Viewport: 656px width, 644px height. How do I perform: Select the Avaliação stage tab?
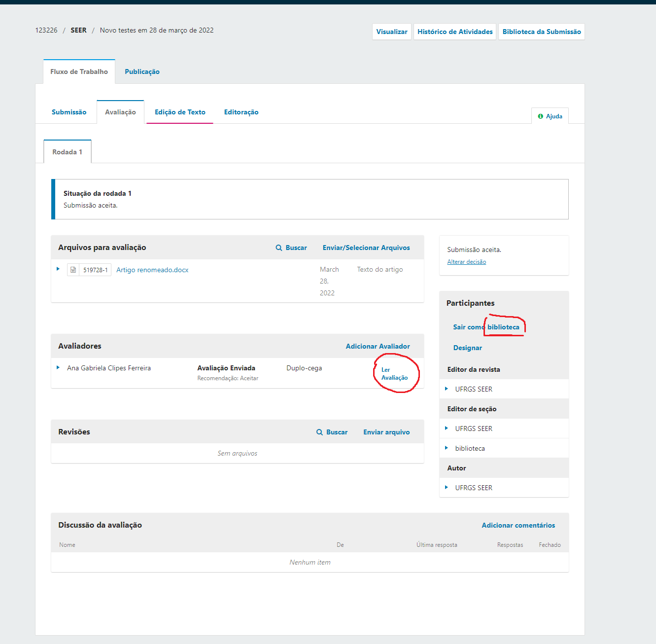(120, 112)
